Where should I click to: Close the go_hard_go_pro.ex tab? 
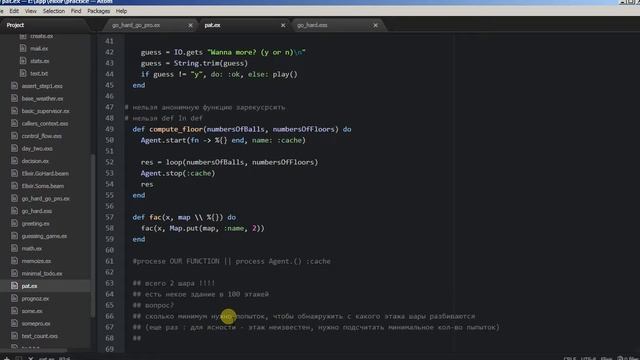(190, 25)
